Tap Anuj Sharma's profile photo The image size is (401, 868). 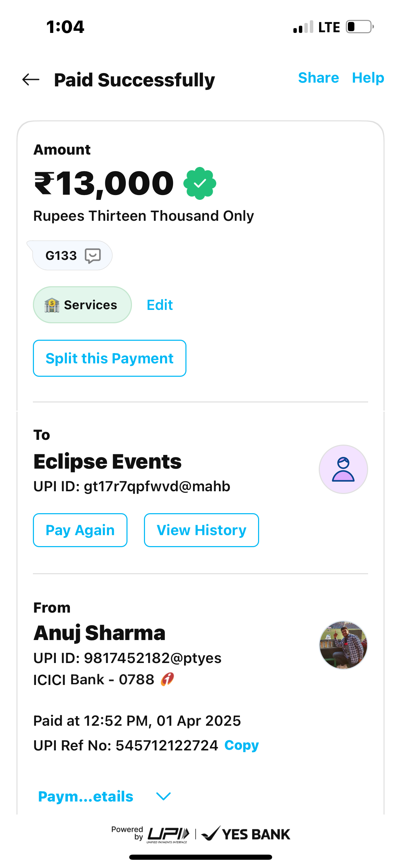(343, 645)
